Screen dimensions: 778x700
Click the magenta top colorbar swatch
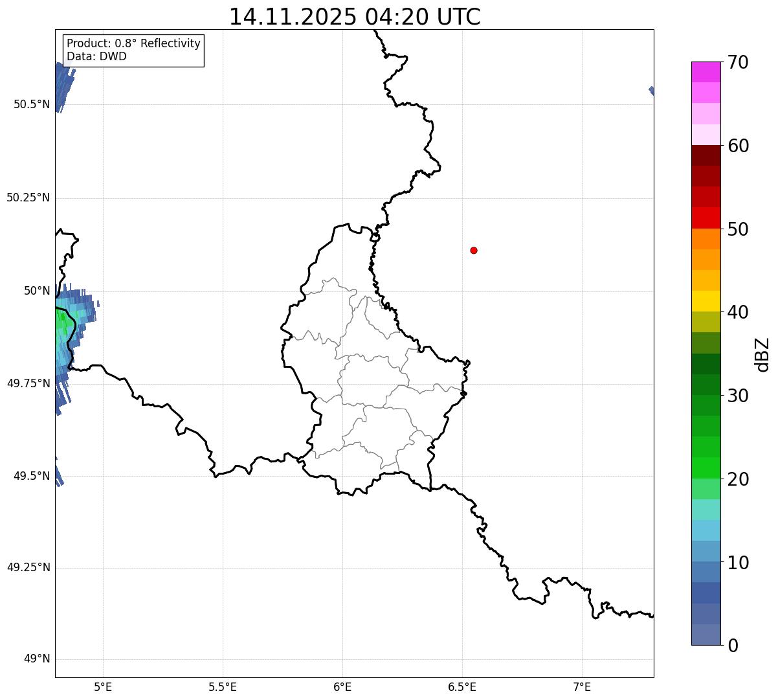click(x=706, y=72)
